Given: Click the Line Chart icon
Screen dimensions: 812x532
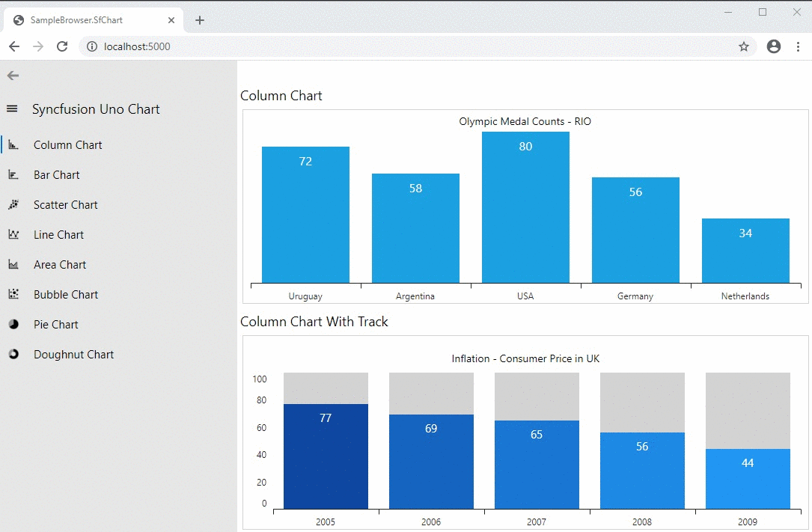Looking at the screenshot, I should (13, 235).
